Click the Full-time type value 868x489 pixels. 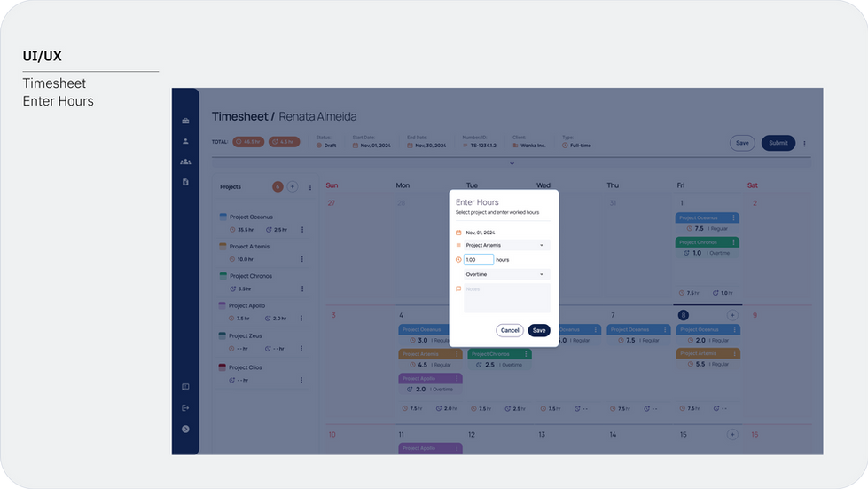tap(580, 146)
